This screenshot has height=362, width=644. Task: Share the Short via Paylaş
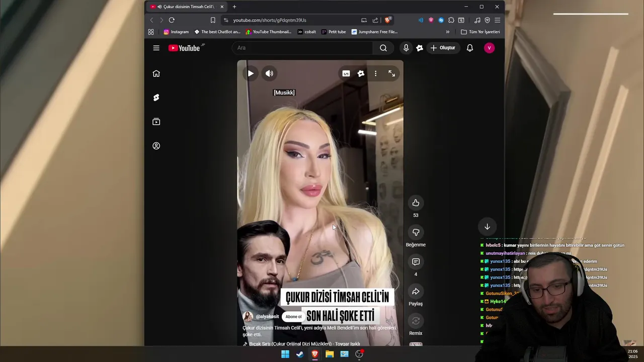[x=416, y=292]
